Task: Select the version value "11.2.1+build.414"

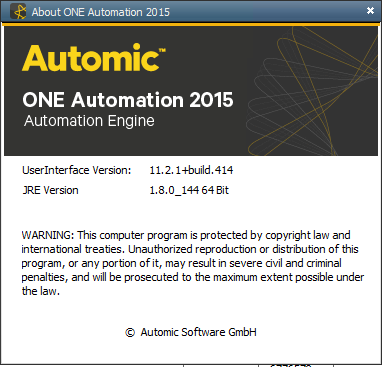Action: tap(191, 170)
